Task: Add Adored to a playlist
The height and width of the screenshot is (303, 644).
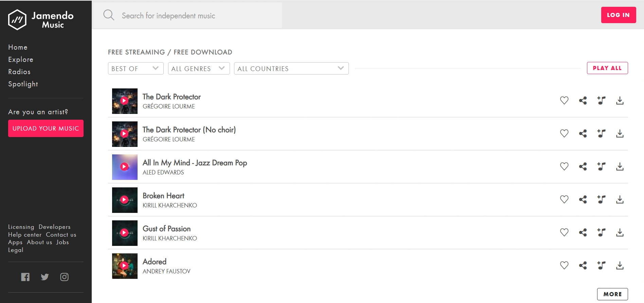Action: click(601, 266)
